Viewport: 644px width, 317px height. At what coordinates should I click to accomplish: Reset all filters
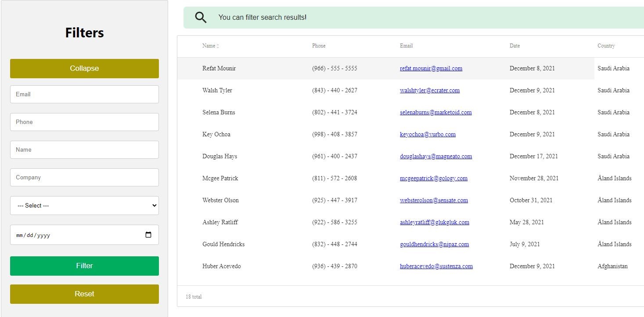pyautogui.click(x=84, y=294)
